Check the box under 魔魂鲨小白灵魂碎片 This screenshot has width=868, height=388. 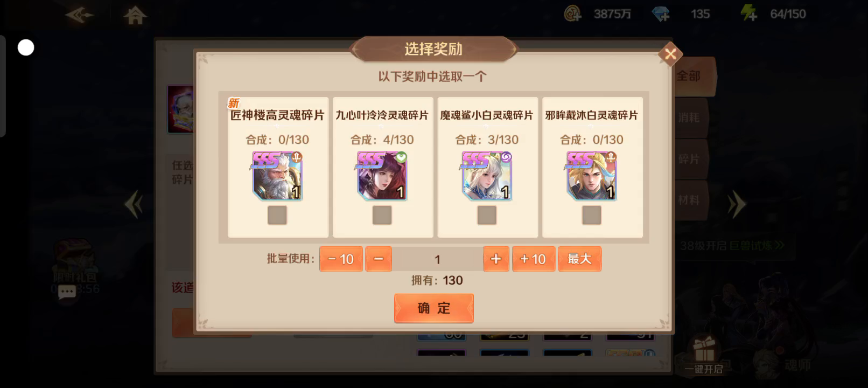[x=487, y=216]
